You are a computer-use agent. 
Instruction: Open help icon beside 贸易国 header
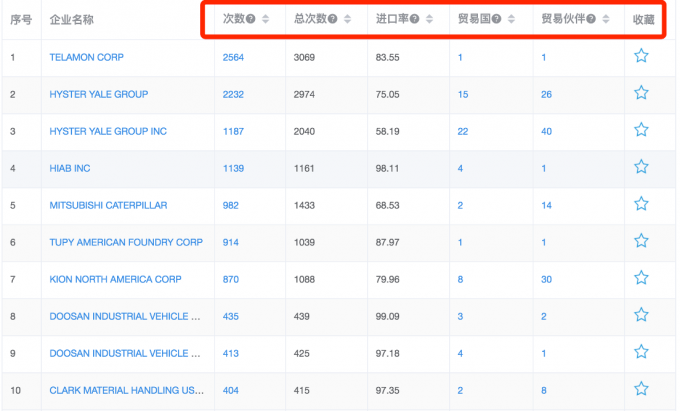(x=496, y=19)
